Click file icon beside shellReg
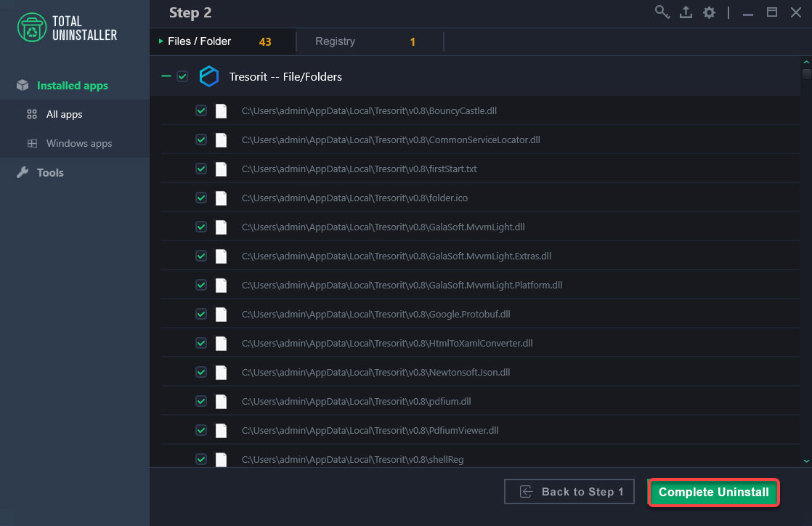This screenshot has width=812, height=526. [221, 459]
